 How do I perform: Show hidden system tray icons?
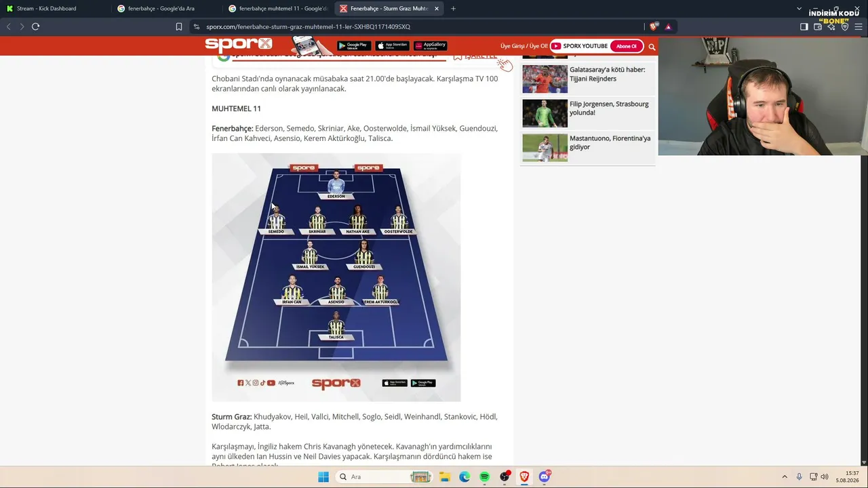[785, 476]
